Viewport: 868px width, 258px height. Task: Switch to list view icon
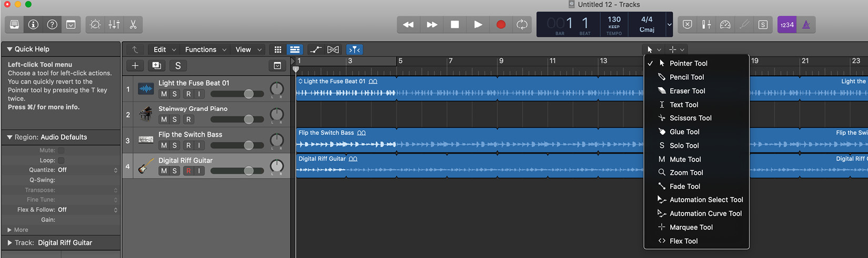click(x=295, y=49)
